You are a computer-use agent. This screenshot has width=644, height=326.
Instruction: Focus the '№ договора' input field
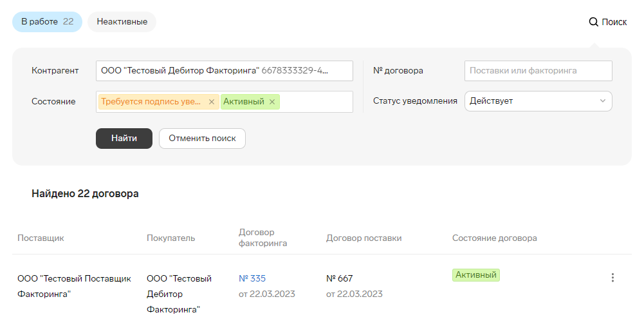pyautogui.click(x=538, y=71)
